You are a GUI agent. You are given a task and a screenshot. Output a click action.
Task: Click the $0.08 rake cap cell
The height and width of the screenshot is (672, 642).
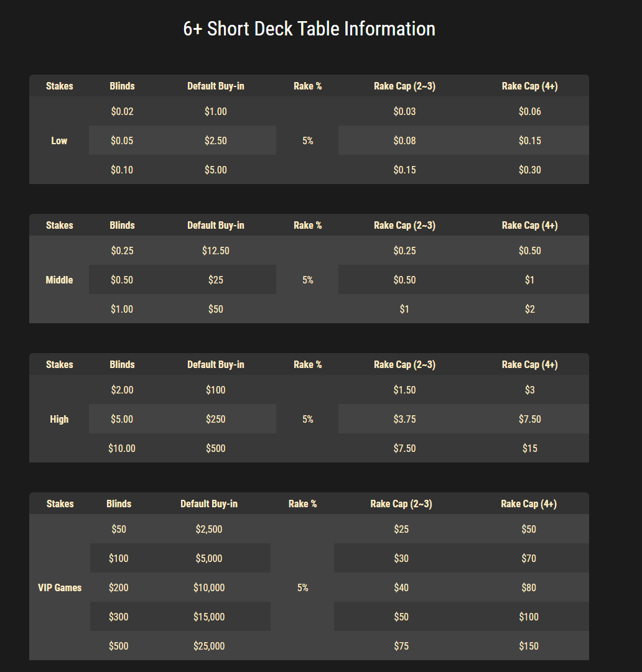404,140
